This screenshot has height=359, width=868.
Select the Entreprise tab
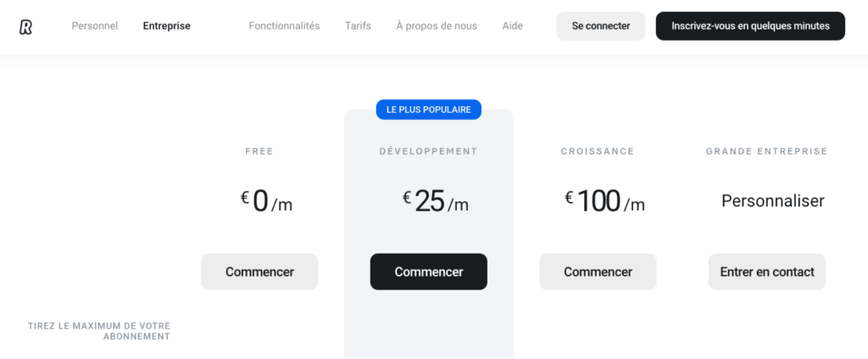tap(166, 26)
